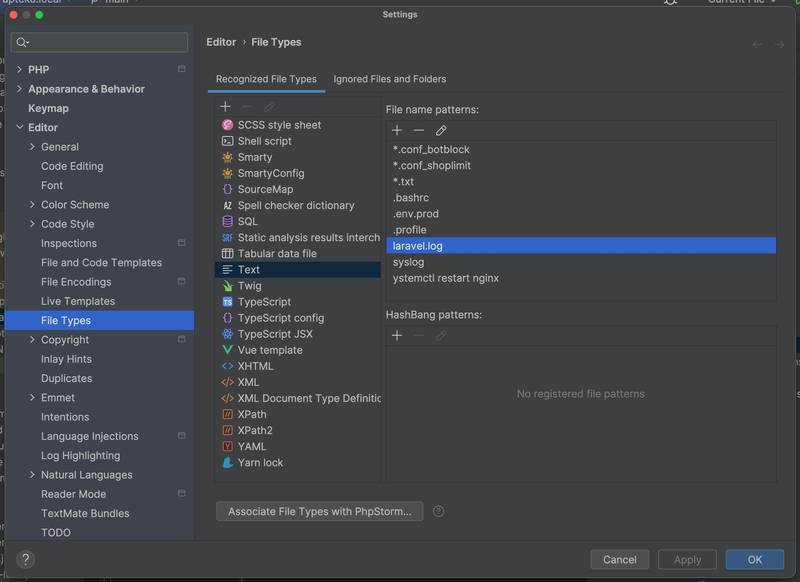Screen dimensions: 800x582
Task: Click the TypeScript config icon
Action: [x=228, y=318]
